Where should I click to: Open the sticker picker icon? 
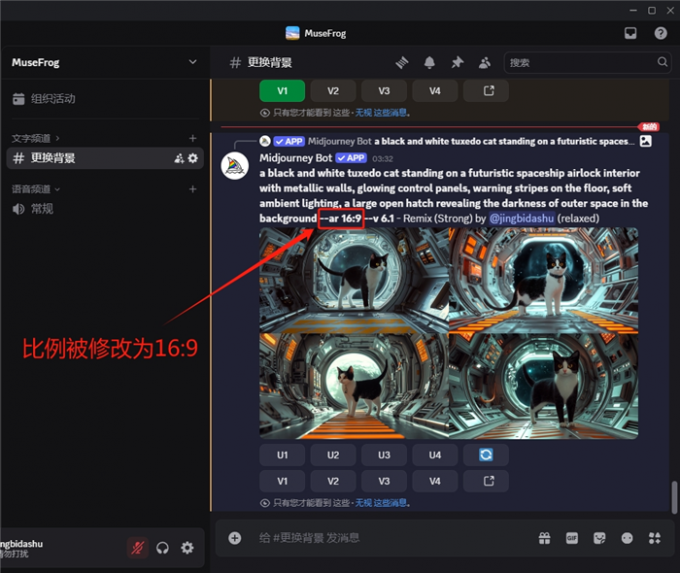[x=599, y=538]
